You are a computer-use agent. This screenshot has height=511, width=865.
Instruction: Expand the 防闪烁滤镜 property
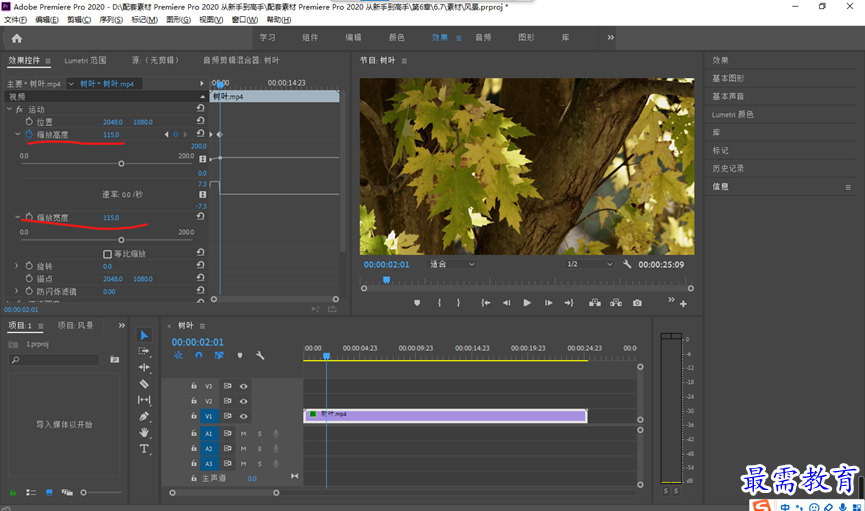pos(17,291)
